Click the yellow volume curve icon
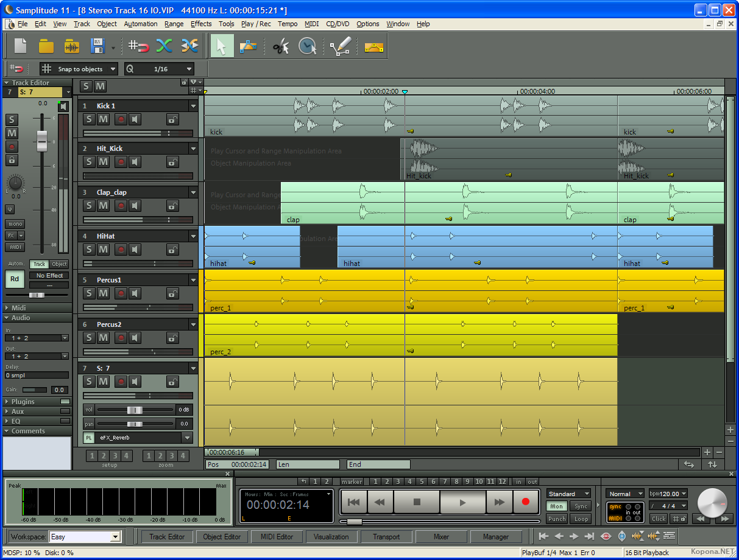 [x=373, y=46]
